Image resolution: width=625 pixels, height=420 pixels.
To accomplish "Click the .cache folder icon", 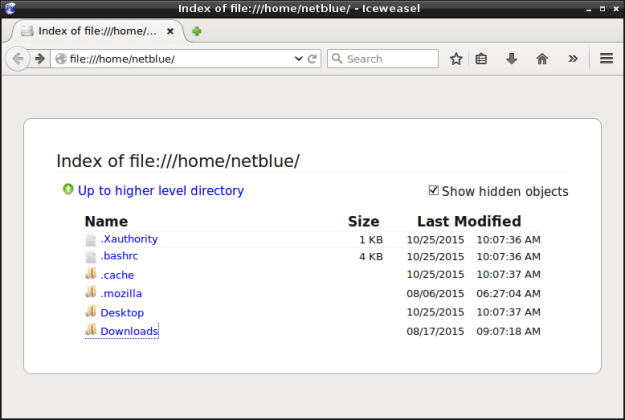I will point(91,273).
